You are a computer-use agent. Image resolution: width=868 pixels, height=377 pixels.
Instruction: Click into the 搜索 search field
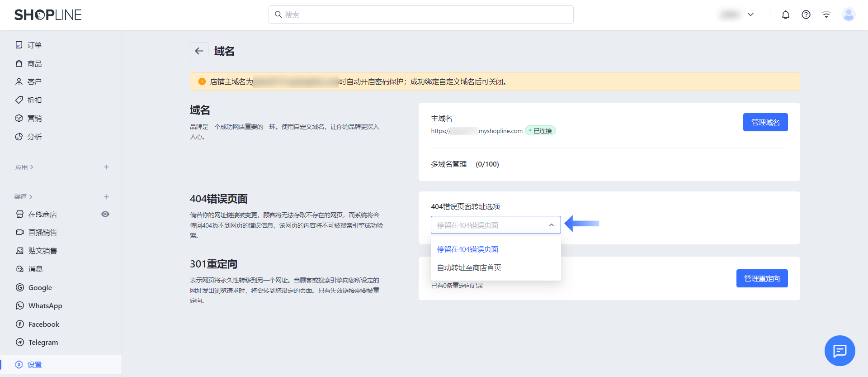[x=420, y=15]
